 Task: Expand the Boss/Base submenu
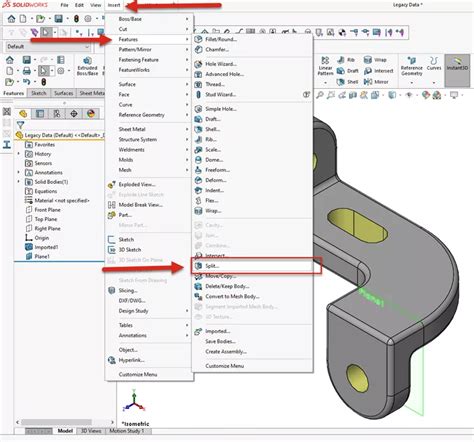(x=149, y=19)
